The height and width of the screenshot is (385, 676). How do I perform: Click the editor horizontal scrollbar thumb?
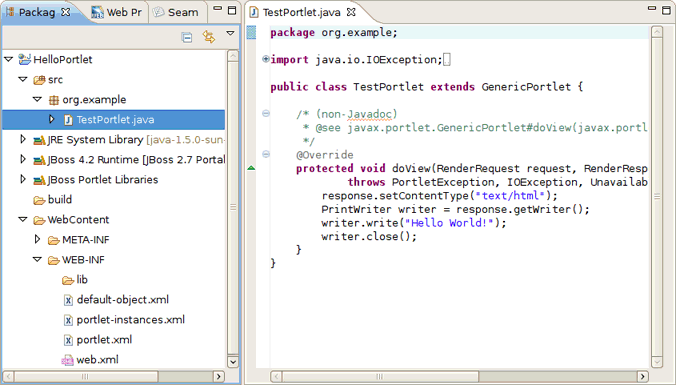380,376
